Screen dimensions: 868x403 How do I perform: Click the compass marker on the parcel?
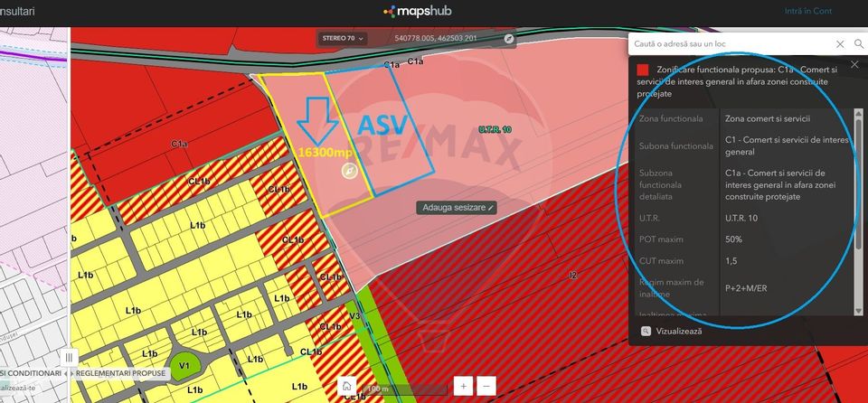point(349,171)
